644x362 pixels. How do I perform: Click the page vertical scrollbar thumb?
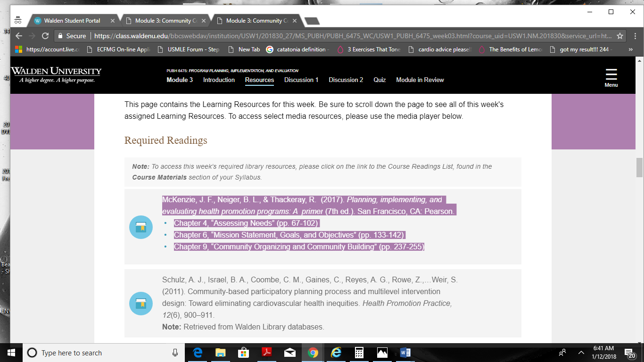tap(640, 167)
